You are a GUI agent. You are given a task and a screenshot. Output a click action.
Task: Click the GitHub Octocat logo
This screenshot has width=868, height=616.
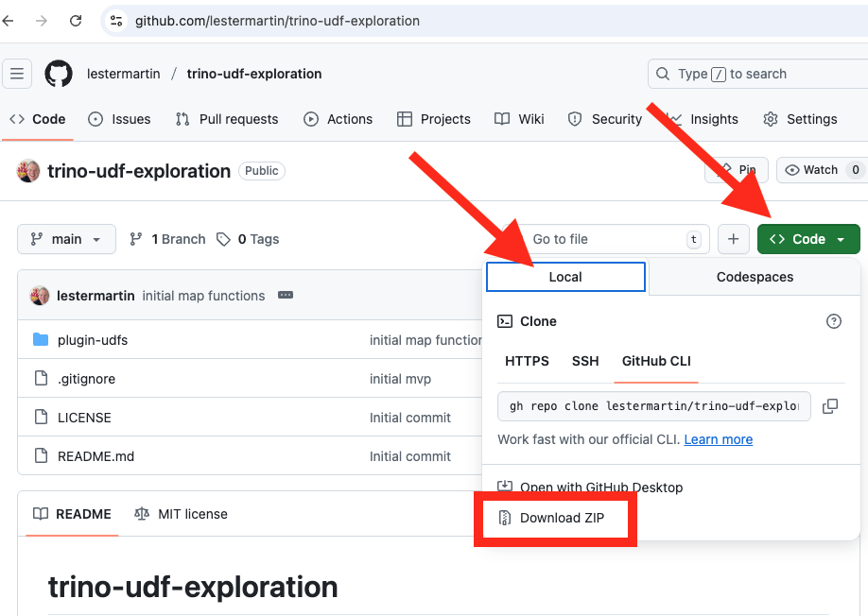pyautogui.click(x=59, y=74)
